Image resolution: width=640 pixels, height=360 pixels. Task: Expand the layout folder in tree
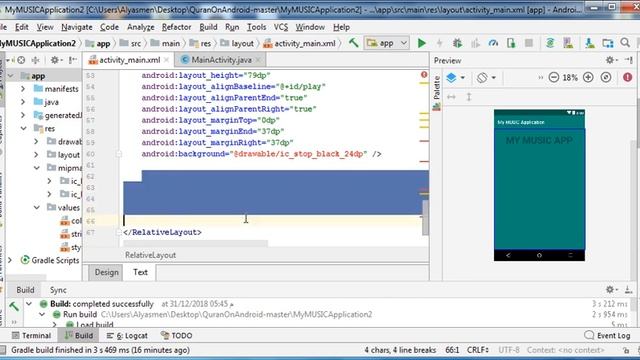(x=36, y=155)
